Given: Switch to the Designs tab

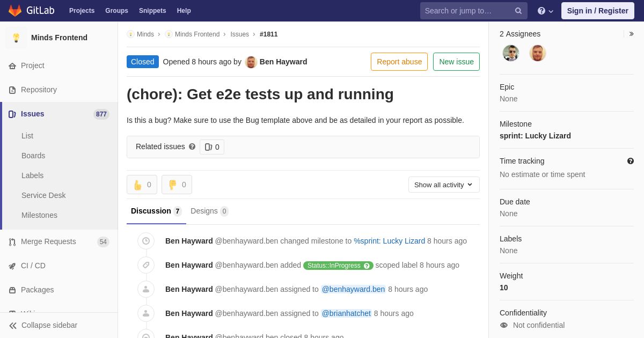Looking at the screenshot, I should [209, 211].
